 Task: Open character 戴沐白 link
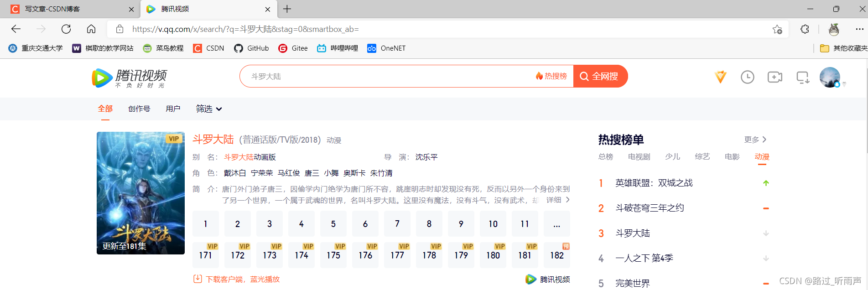235,173
